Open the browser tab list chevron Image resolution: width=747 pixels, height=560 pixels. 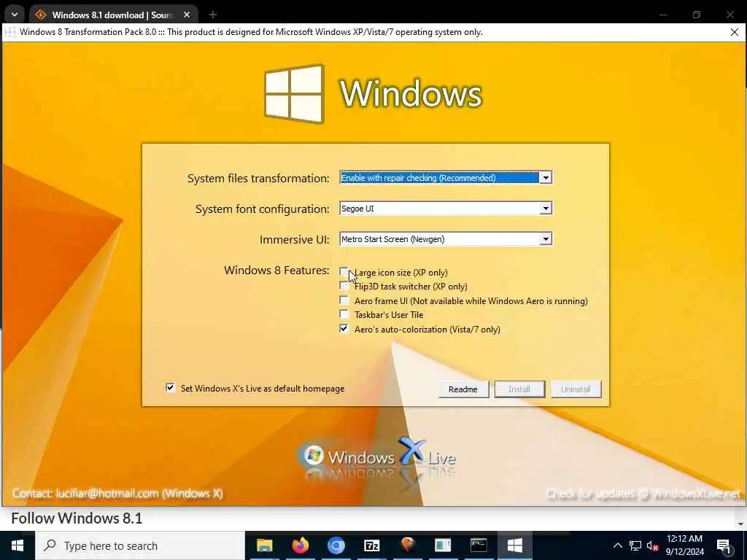click(15, 15)
